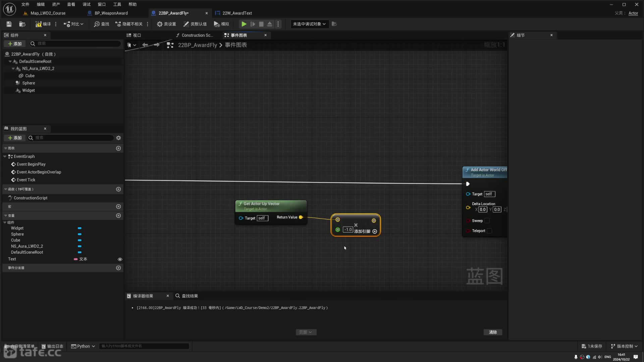The image size is (644, 362).
Task: Click the 清除 button in compiler results
Action: click(x=493, y=332)
